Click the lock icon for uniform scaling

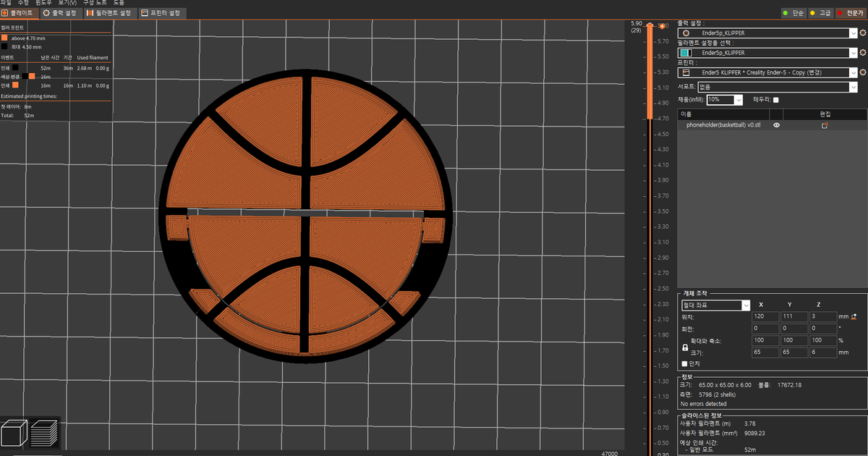tap(686, 347)
